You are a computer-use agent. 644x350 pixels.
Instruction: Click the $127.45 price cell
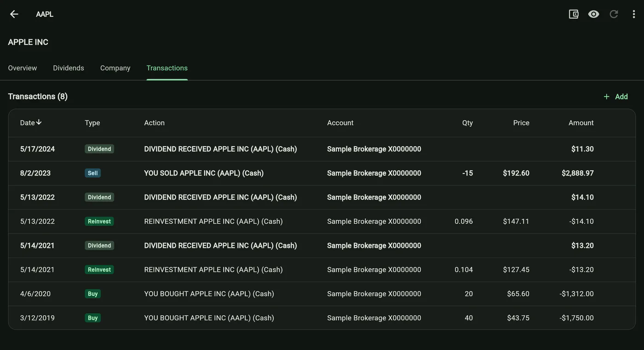516,270
